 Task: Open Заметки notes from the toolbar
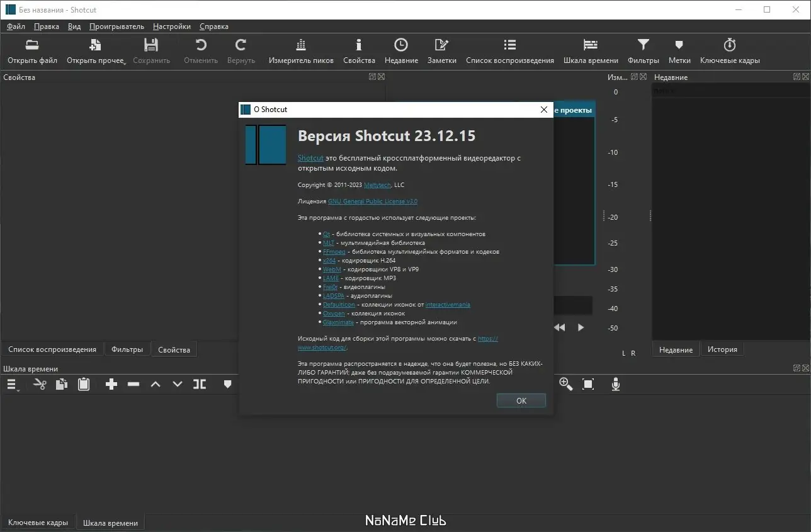pyautogui.click(x=442, y=45)
